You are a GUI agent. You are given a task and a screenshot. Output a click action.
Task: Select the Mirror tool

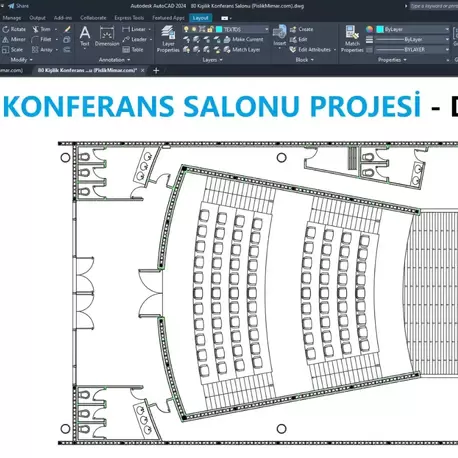(x=14, y=40)
